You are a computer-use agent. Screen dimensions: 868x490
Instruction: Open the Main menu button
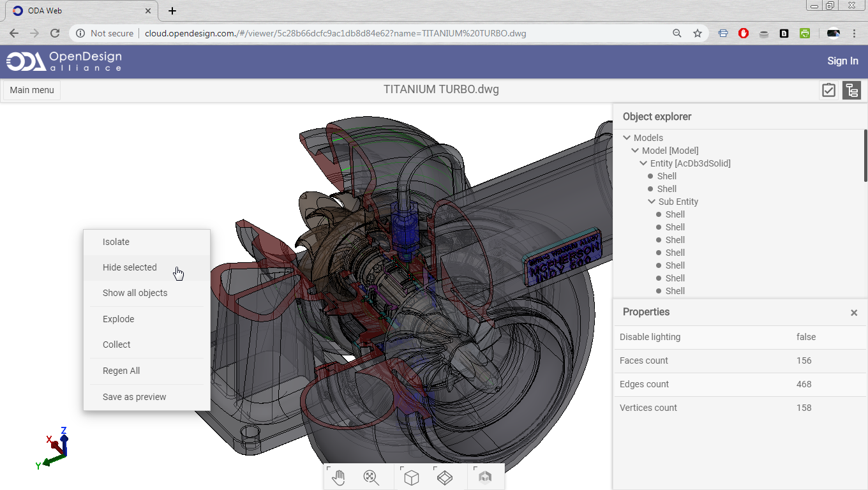pyautogui.click(x=32, y=90)
